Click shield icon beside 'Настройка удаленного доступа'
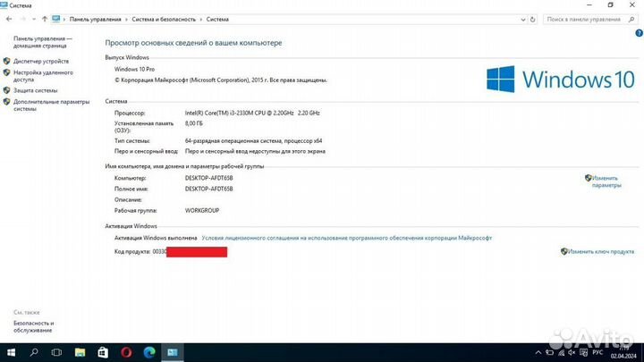This screenshot has height=362, width=644. click(x=6, y=72)
